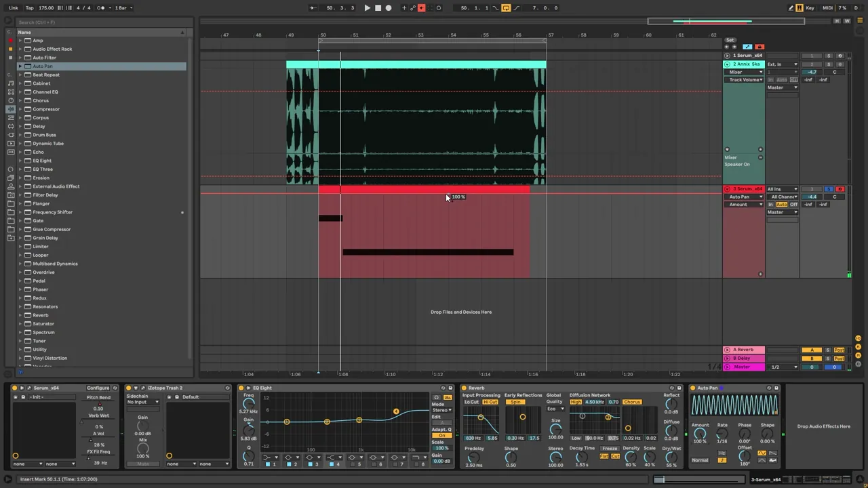The width and height of the screenshot is (868, 488).
Task: Expand the Amp device in browser
Action: (20, 41)
